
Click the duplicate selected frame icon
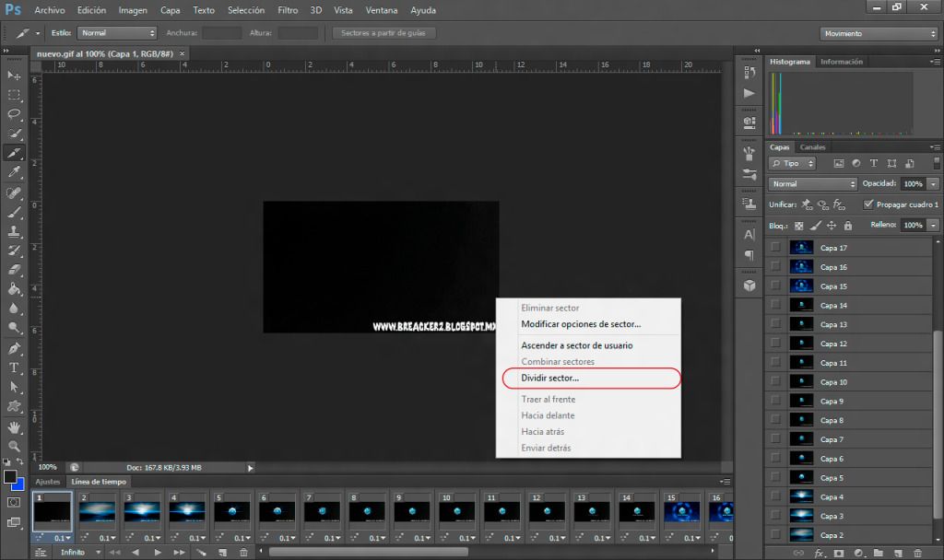point(222,553)
